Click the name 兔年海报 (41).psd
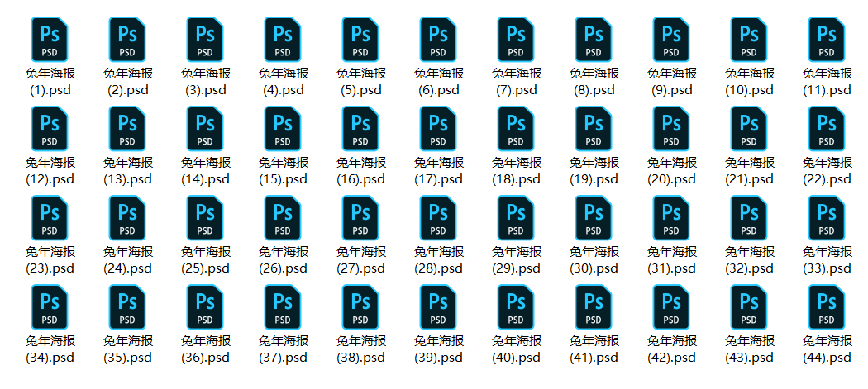 pyautogui.click(x=594, y=349)
